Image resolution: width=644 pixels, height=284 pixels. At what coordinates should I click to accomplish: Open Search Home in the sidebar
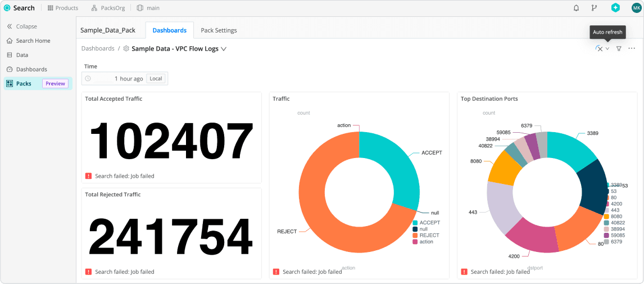33,41
